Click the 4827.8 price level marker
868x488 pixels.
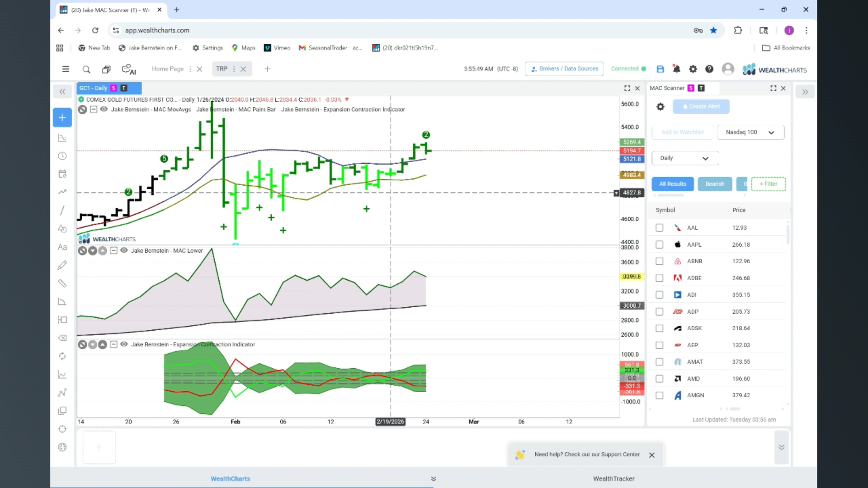632,193
